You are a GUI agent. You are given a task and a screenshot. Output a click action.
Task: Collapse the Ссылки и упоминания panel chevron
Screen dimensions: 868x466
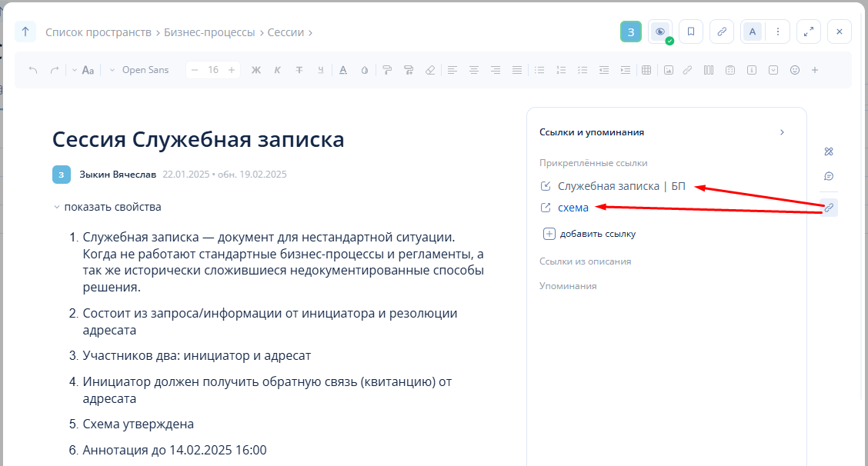(x=782, y=132)
